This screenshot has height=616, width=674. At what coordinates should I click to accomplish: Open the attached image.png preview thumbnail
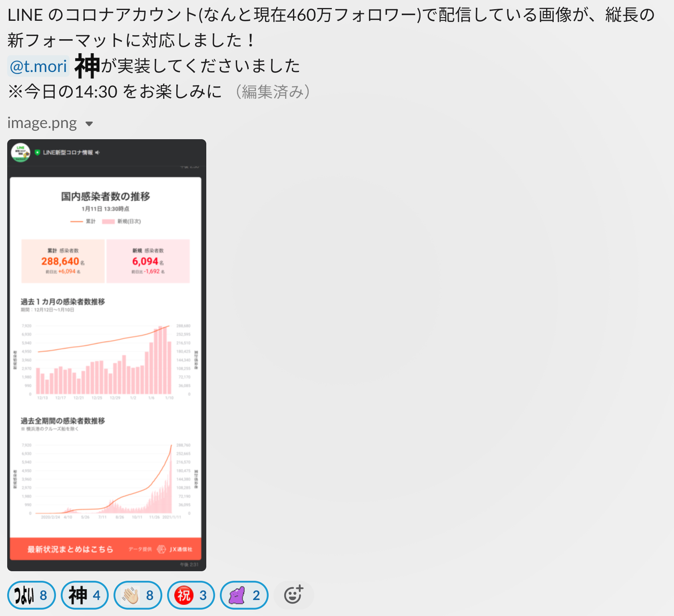107,355
